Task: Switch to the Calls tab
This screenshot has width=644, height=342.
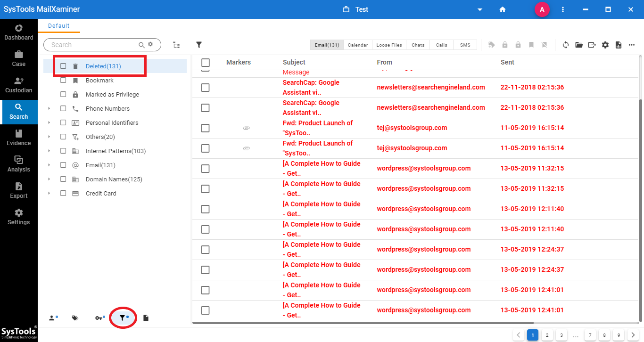Action: point(442,45)
